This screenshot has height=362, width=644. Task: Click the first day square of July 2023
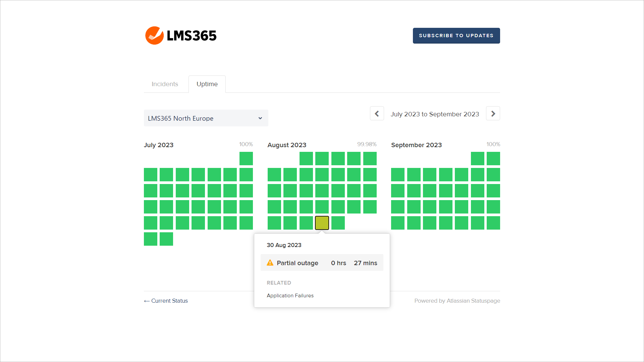pos(246,159)
